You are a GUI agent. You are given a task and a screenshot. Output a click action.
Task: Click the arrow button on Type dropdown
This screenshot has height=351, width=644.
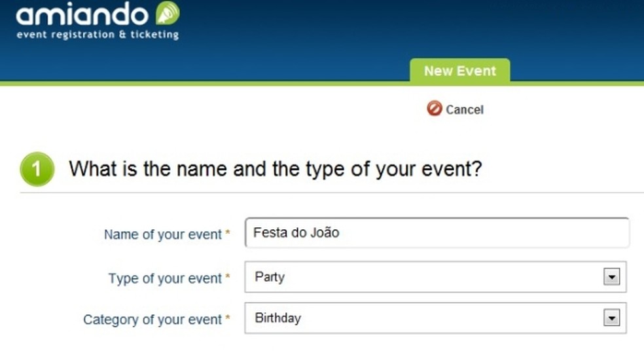tap(611, 277)
